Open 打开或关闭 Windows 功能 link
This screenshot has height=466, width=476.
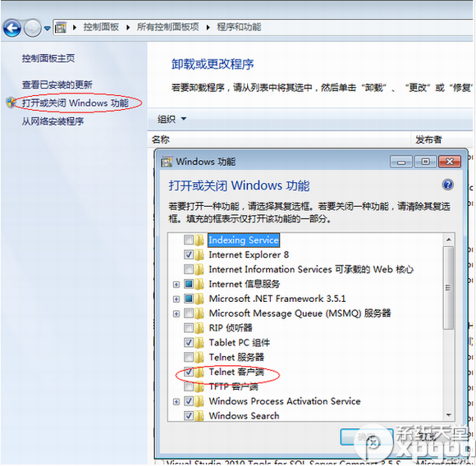click(76, 103)
